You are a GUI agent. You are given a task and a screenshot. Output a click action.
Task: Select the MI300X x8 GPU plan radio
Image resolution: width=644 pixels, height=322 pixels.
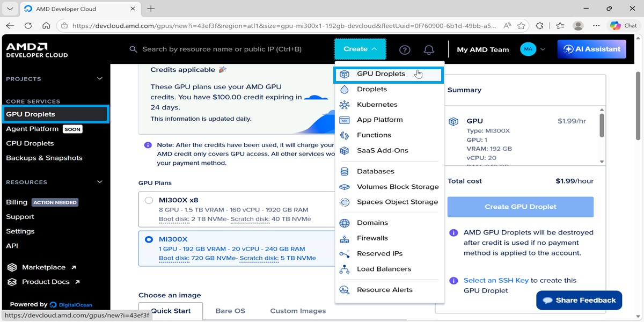point(149,200)
